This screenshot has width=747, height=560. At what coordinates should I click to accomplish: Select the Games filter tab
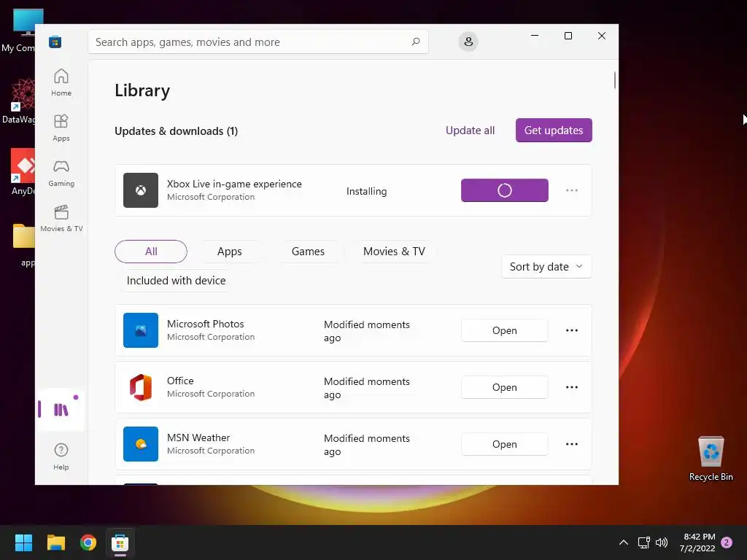309,252
